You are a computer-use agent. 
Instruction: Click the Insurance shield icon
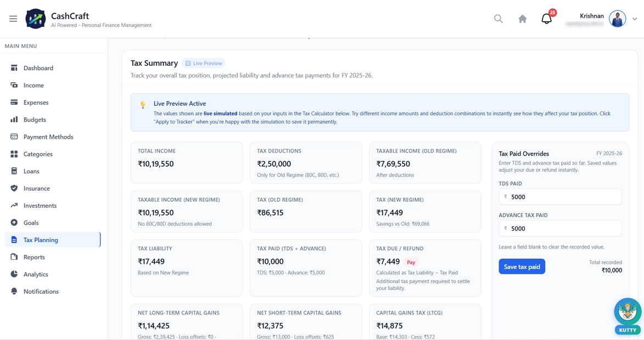click(14, 189)
